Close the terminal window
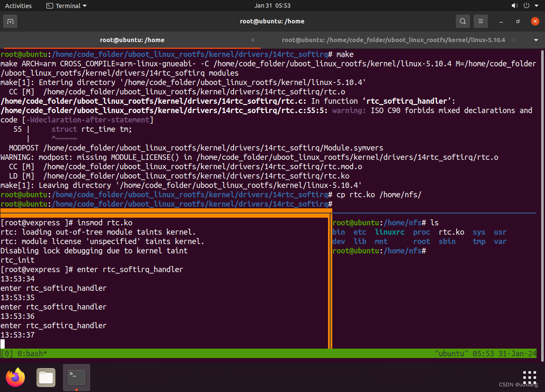 (x=535, y=21)
